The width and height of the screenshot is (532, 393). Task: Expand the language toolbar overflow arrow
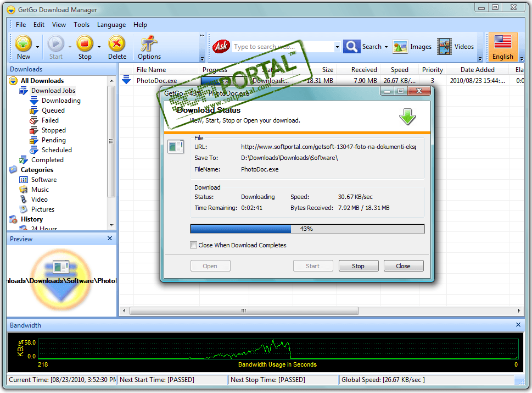[522, 58]
